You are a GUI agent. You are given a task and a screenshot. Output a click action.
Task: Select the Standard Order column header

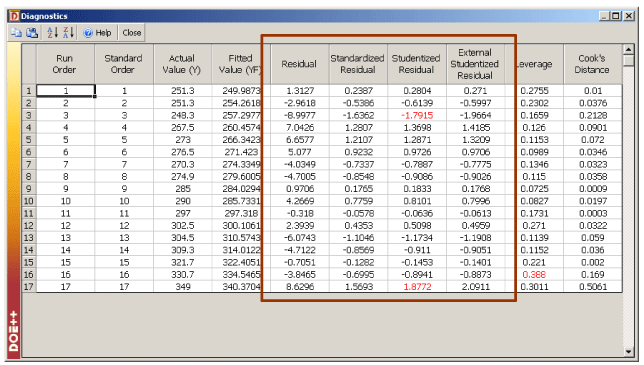[x=123, y=64]
